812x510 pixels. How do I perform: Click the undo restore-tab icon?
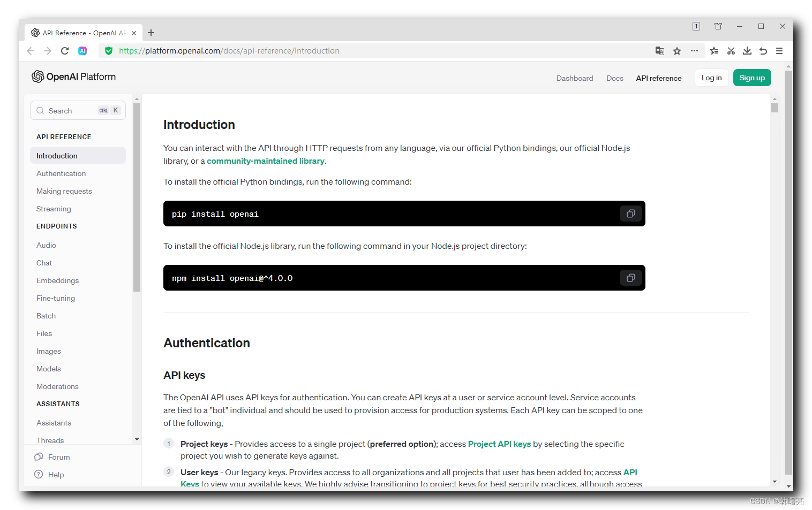[763, 51]
